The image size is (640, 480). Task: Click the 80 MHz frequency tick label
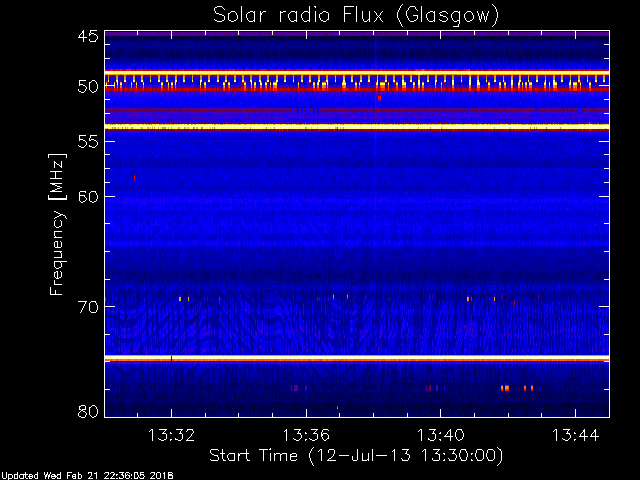87,411
